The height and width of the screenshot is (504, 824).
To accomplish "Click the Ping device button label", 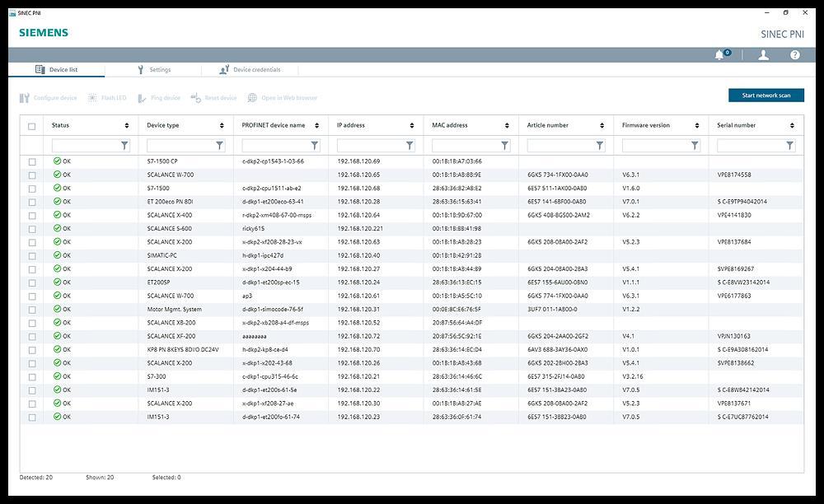I will (166, 98).
